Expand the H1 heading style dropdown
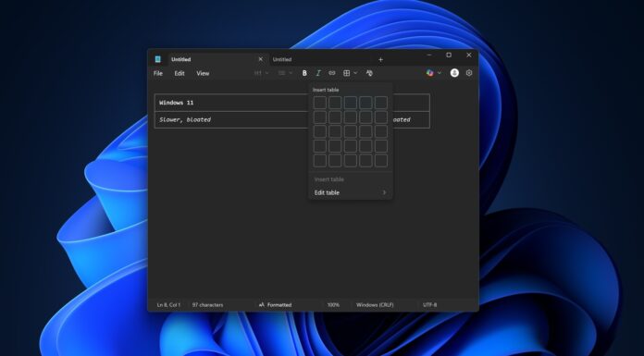Viewport: 644px width, 356px height. tap(261, 73)
